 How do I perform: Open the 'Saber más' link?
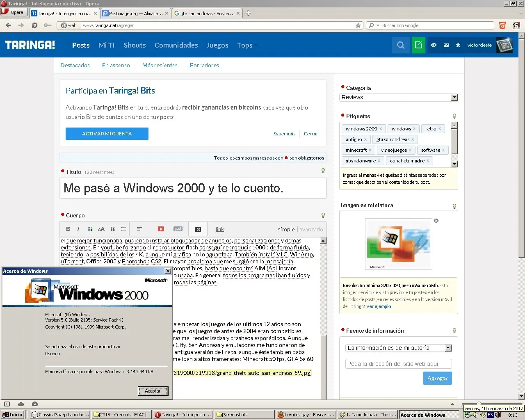tap(285, 134)
